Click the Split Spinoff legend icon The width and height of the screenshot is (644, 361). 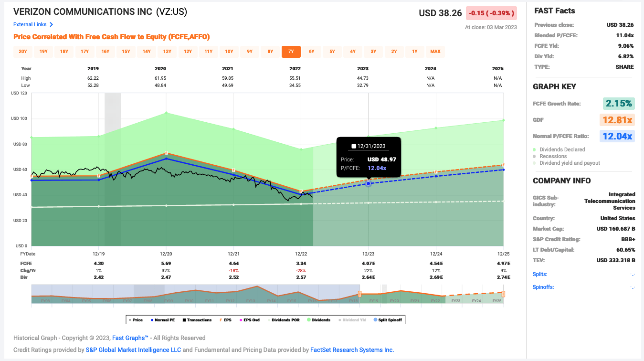pos(376,319)
